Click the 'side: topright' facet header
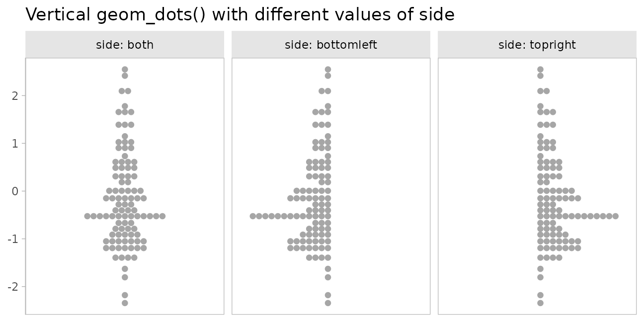644x322 pixels. [x=537, y=45]
